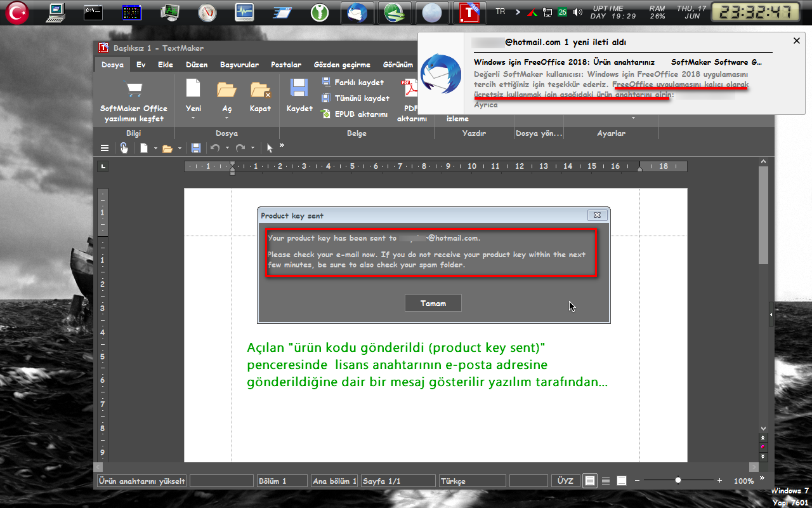Switch to the Ekle ribbon tab
Viewport: 812px width, 508px height.
[x=166, y=65]
